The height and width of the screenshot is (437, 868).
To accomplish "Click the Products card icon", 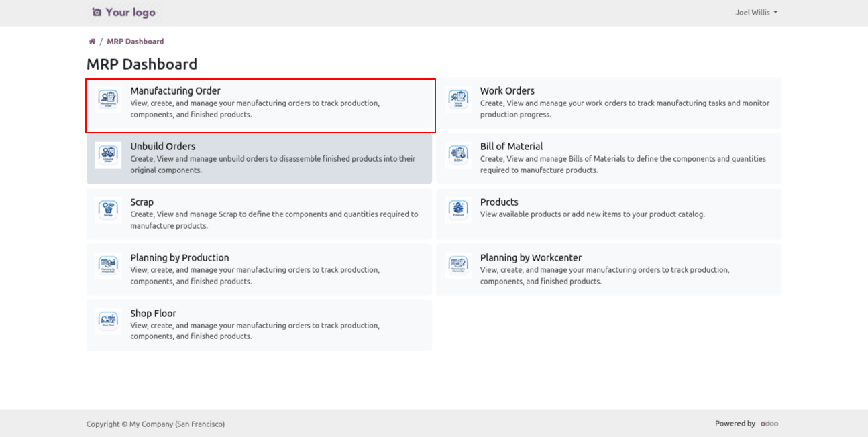I will [x=458, y=211].
